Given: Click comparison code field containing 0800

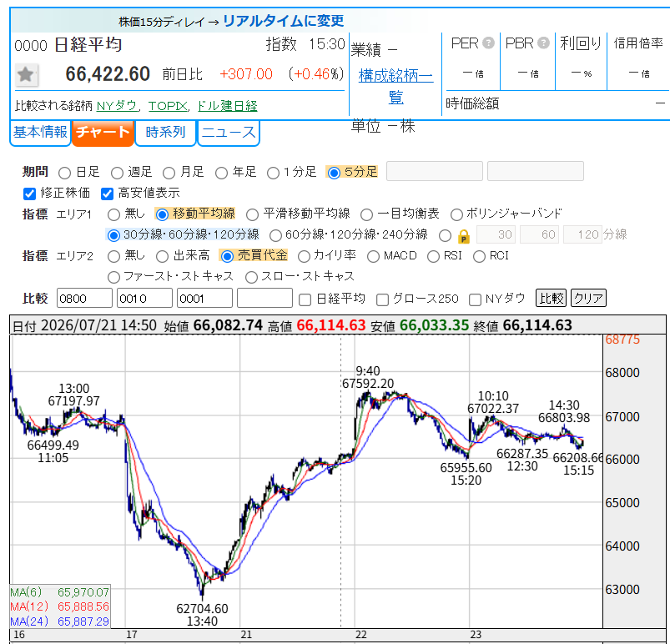Looking at the screenshot, I should (84, 298).
